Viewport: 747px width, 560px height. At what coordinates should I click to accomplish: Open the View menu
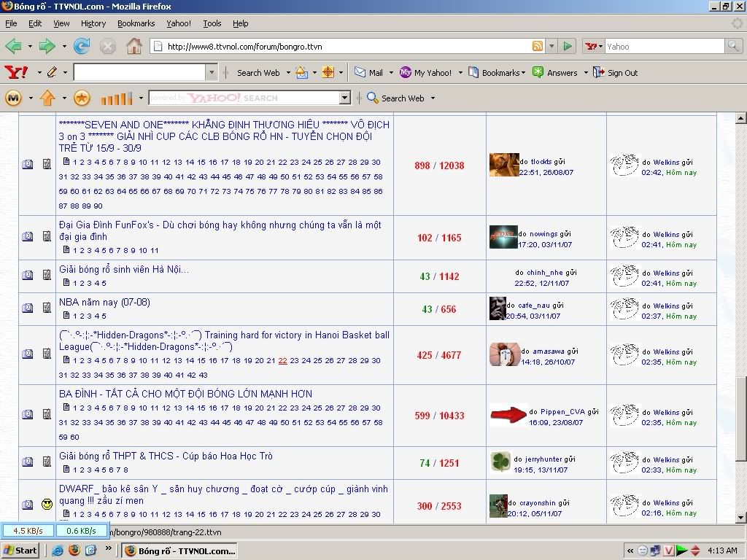(61, 23)
